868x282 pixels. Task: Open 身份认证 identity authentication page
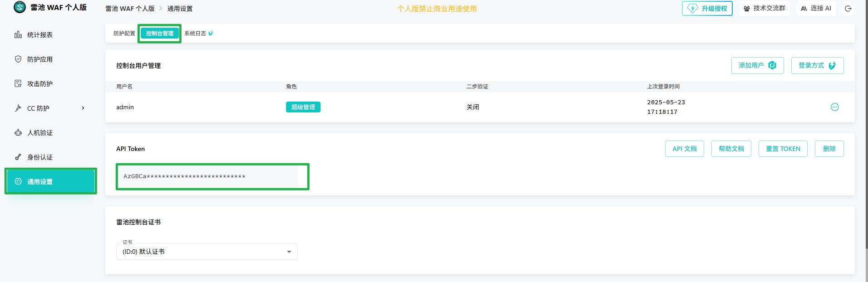[39, 157]
